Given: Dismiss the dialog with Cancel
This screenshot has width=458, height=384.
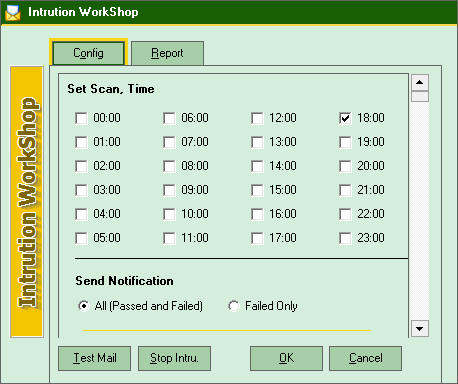Looking at the screenshot, I should point(365,358).
